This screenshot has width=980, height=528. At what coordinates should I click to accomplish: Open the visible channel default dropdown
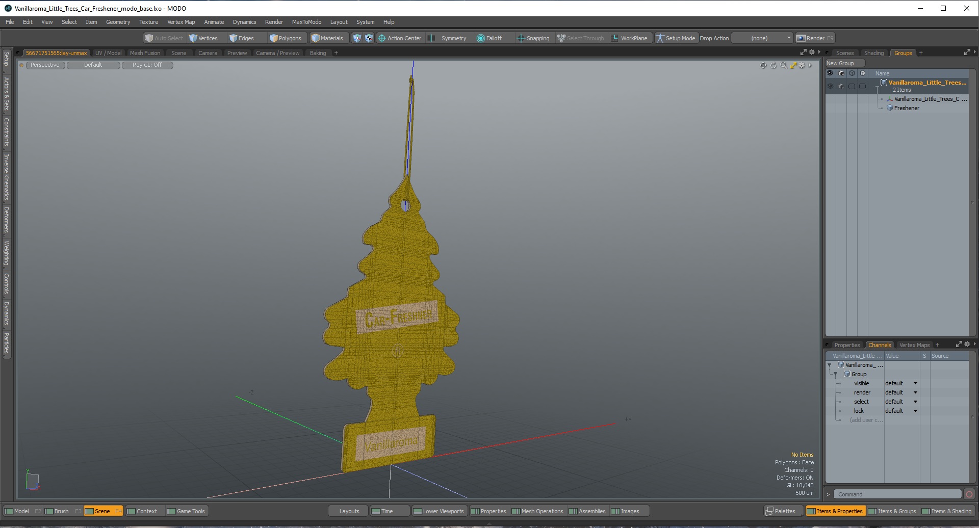click(x=901, y=383)
